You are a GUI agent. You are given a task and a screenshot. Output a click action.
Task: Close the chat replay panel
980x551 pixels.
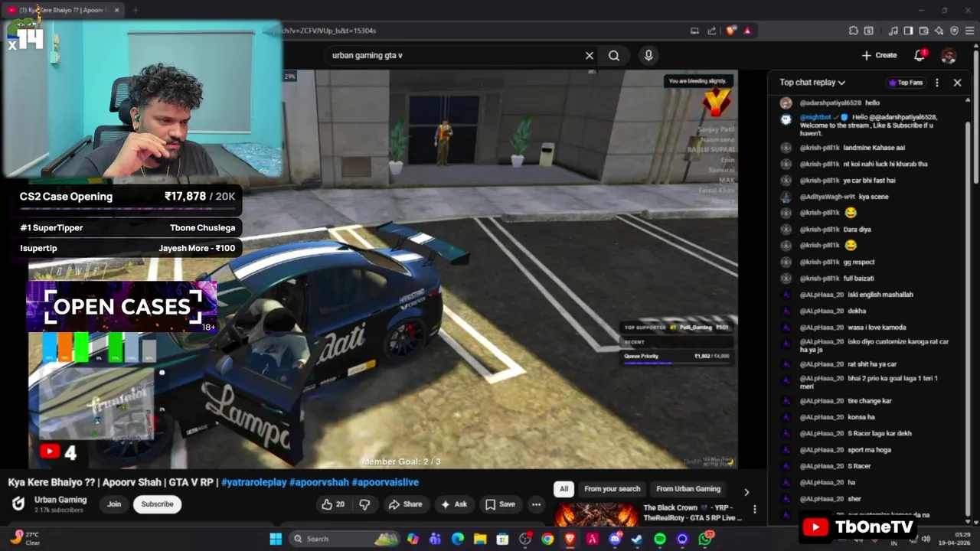click(x=957, y=83)
